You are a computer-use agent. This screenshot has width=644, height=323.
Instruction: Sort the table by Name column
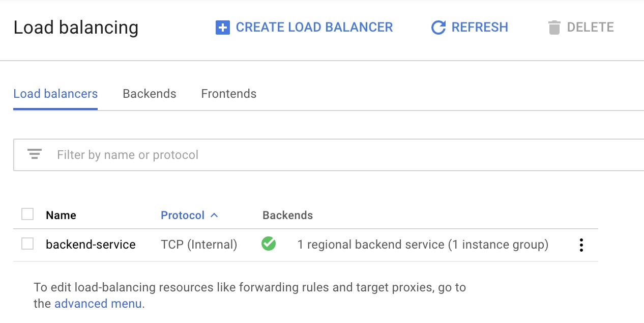click(x=61, y=215)
